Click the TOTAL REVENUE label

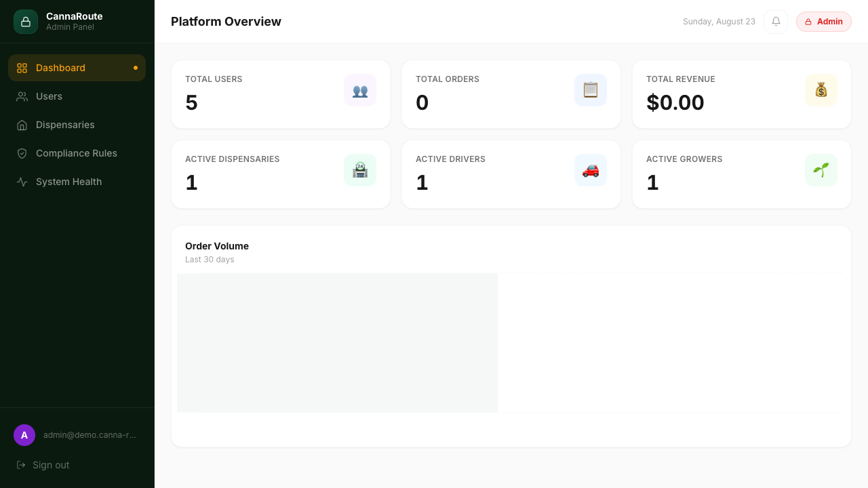point(681,79)
